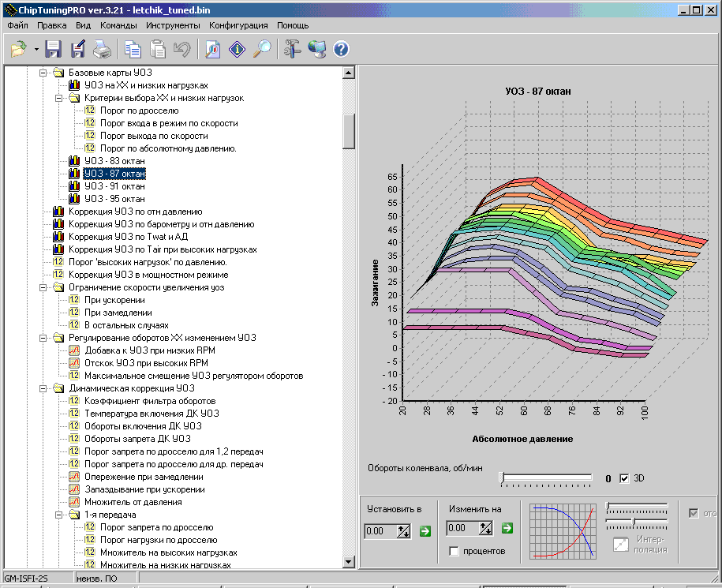Click the hammer and wrench tools icon
Viewport: 722px width, 588px height.
293,50
